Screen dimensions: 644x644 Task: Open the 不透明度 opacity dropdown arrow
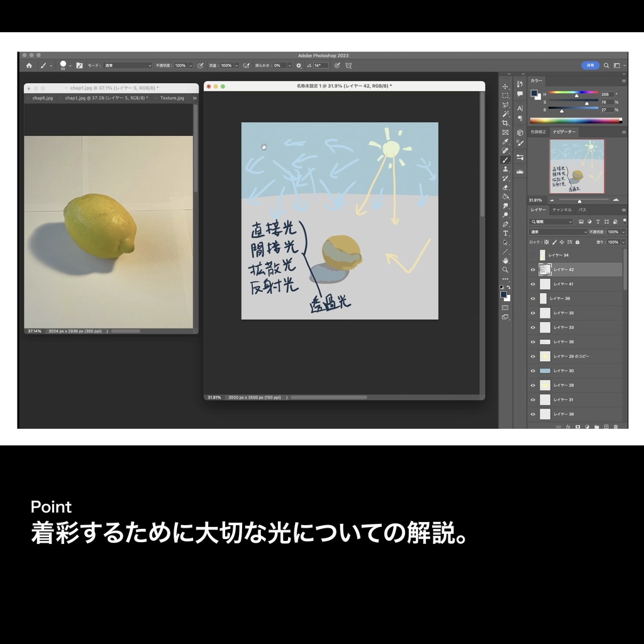click(623, 232)
